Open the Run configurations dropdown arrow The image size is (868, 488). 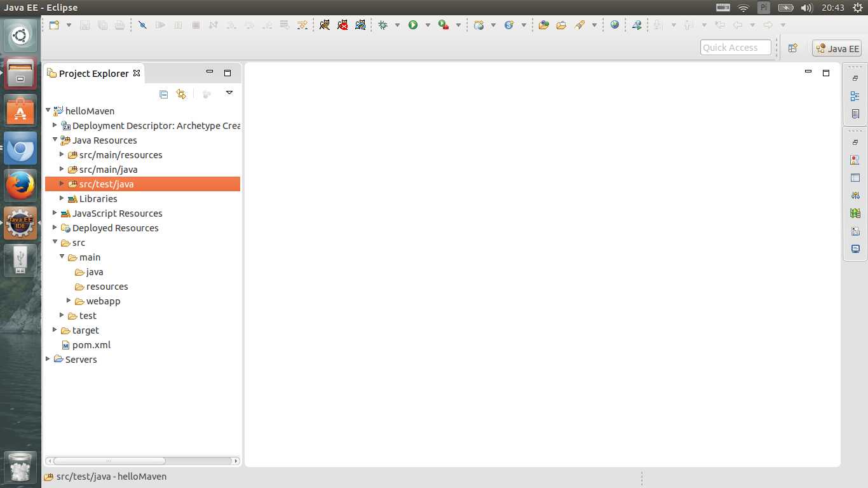pos(428,25)
